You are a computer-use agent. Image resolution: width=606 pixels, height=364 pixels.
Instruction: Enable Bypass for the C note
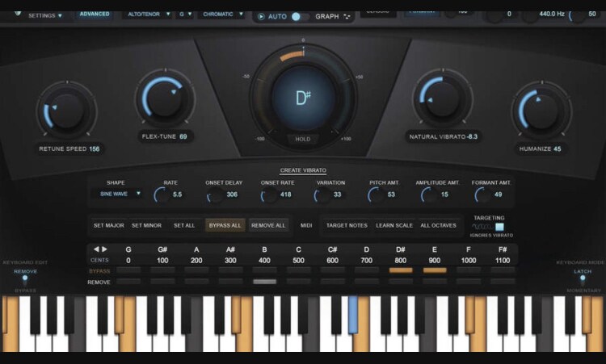coord(298,270)
